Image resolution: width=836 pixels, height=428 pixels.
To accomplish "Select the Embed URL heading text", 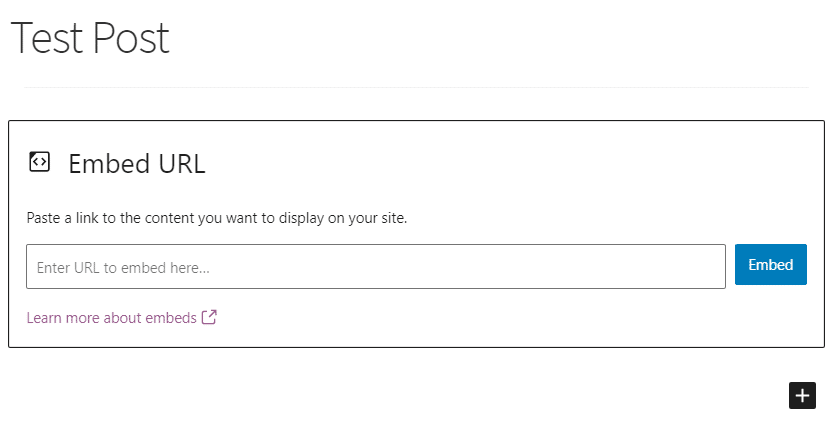I will pyautogui.click(x=137, y=163).
